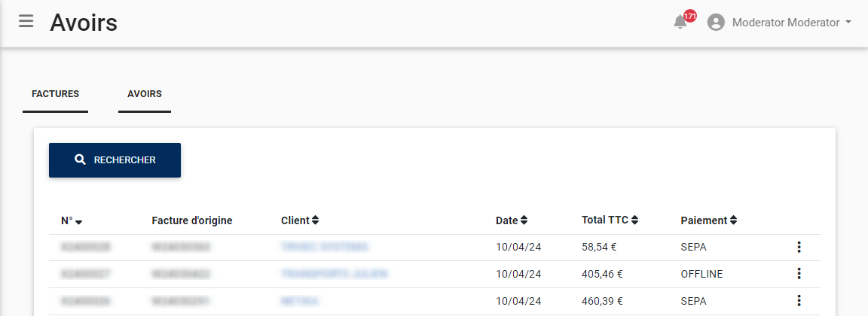
Task: Sort credit notes by Date
Action: click(x=512, y=220)
